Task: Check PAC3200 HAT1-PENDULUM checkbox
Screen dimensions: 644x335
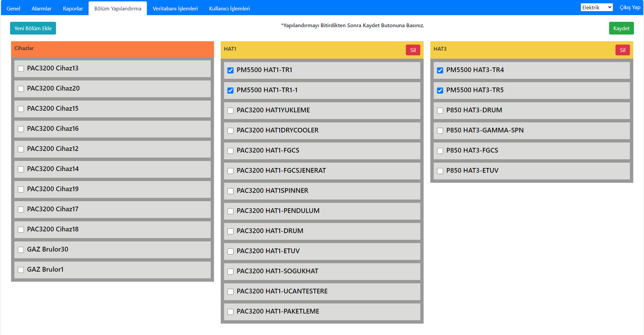Action: (x=231, y=211)
